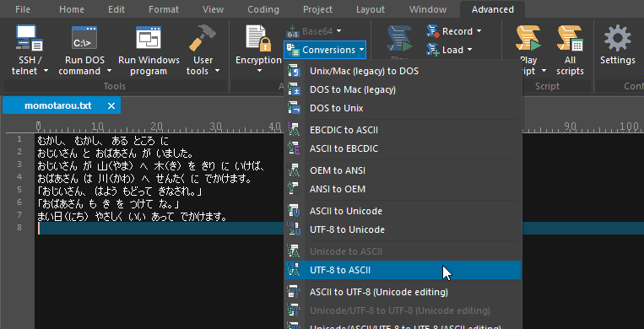This screenshot has height=329, width=644.
Task: Click the DOS to Mac (legacy) icon
Action: point(295,89)
